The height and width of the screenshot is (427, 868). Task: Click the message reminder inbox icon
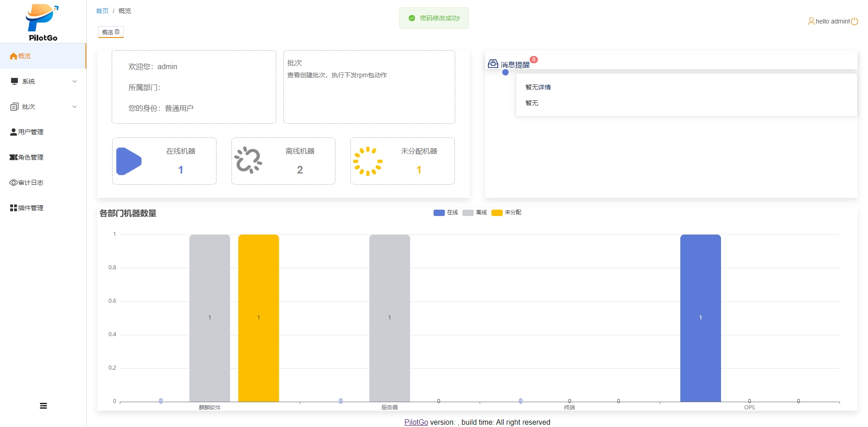tap(493, 64)
